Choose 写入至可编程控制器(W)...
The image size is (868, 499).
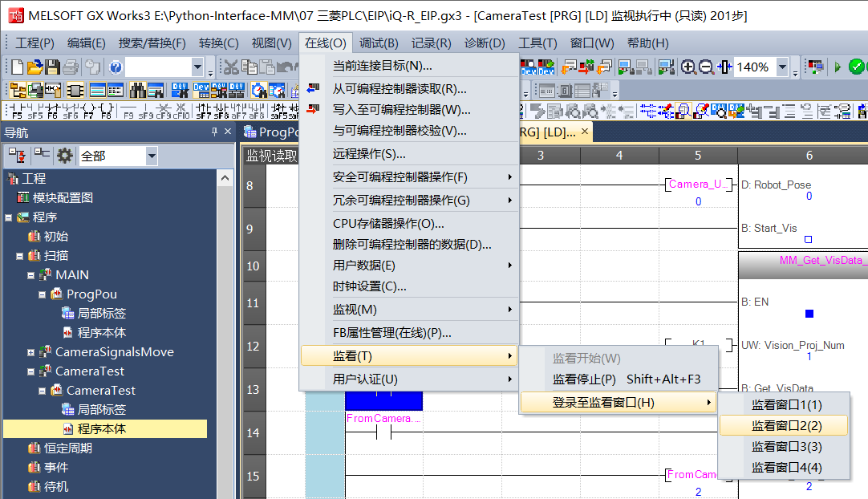(409, 110)
